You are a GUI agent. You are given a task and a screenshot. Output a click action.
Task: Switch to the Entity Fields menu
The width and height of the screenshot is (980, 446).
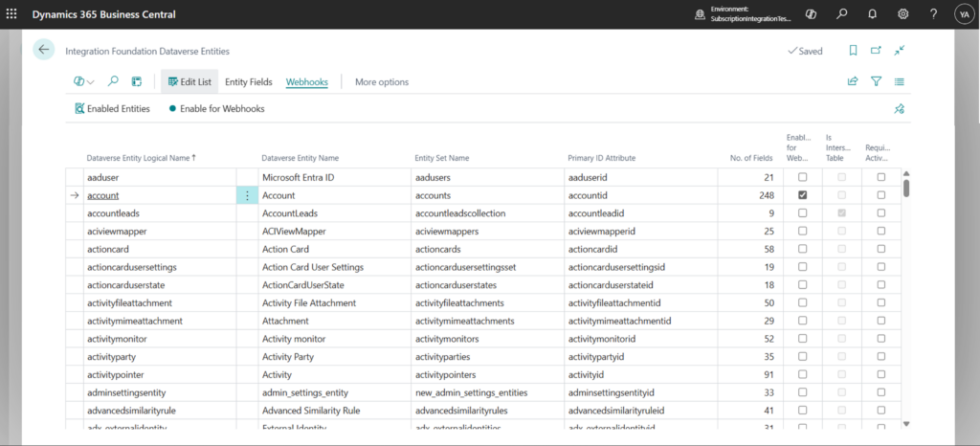click(x=248, y=82)
